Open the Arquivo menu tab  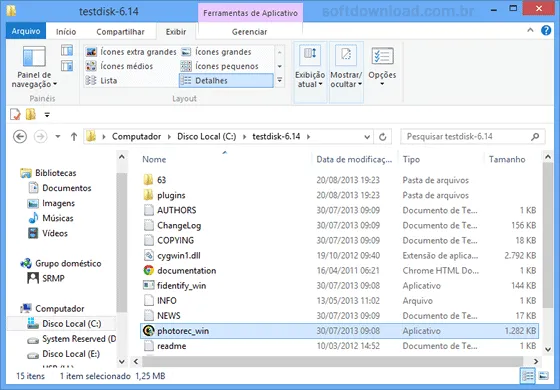(x=26, y=31)
